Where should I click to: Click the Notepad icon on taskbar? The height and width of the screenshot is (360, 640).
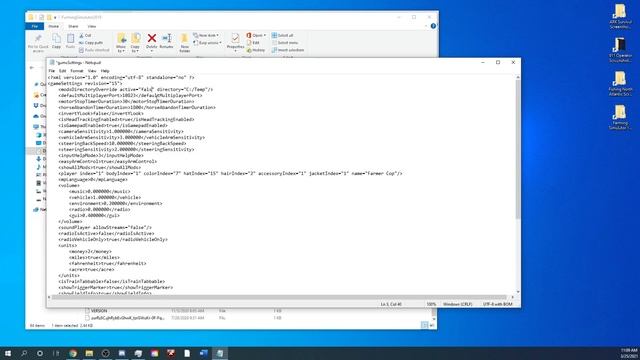[220, 353]
